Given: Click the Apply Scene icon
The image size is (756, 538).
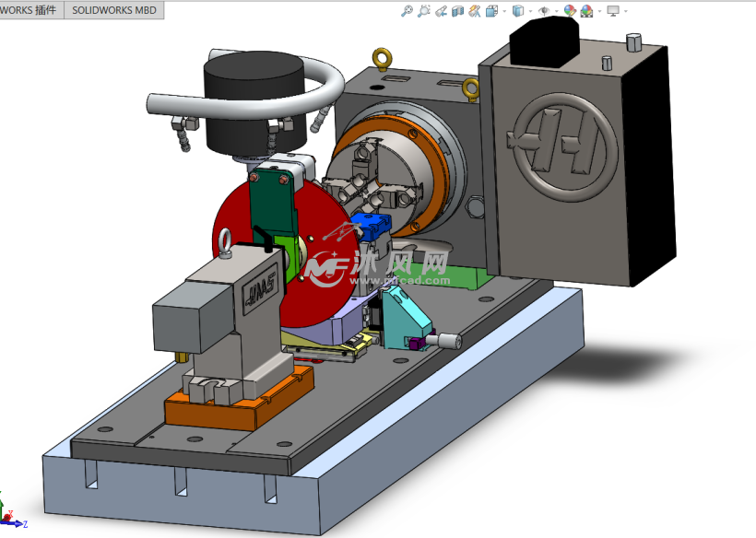Looking at the screenshot, I should coord(587,11).
